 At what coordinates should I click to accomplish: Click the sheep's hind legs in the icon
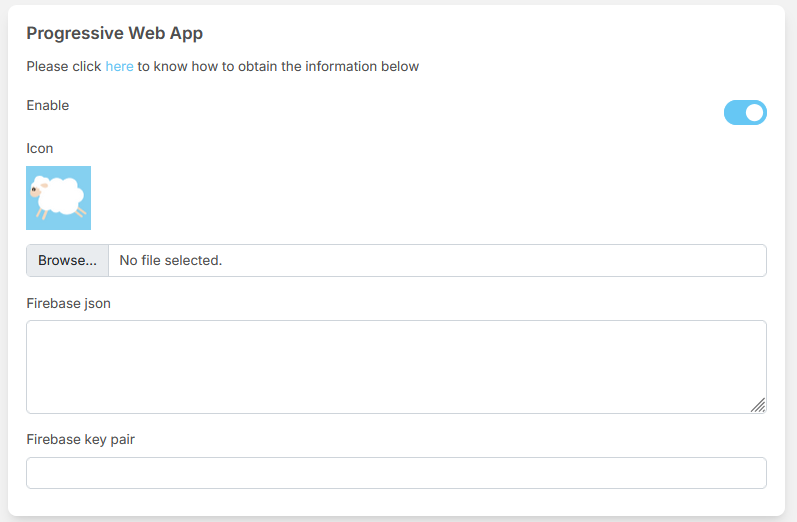[80, 212]
